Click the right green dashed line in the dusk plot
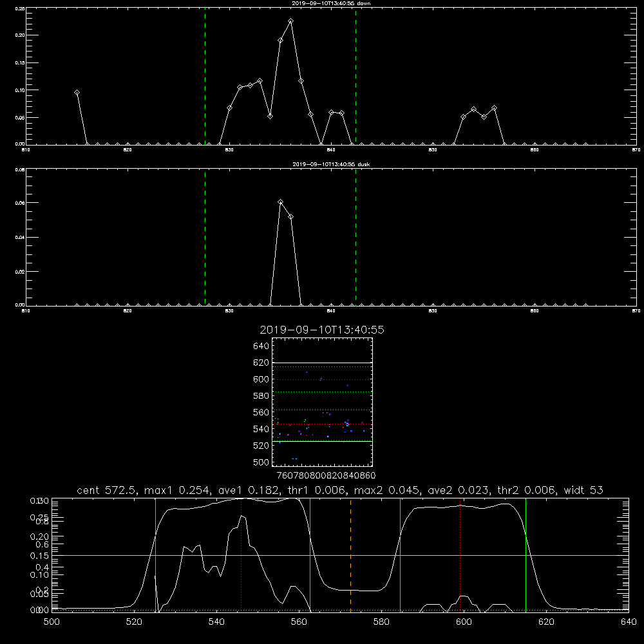 (x=355, y=237)
